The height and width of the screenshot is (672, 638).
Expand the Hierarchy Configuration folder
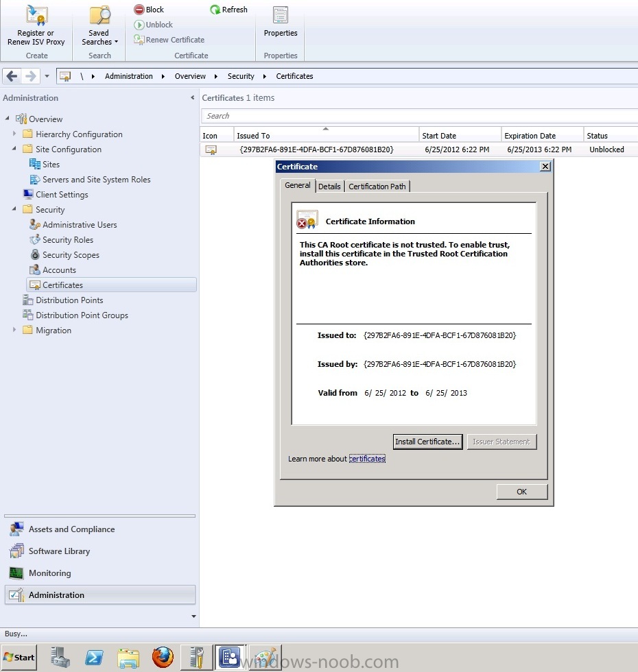(14, 134)
